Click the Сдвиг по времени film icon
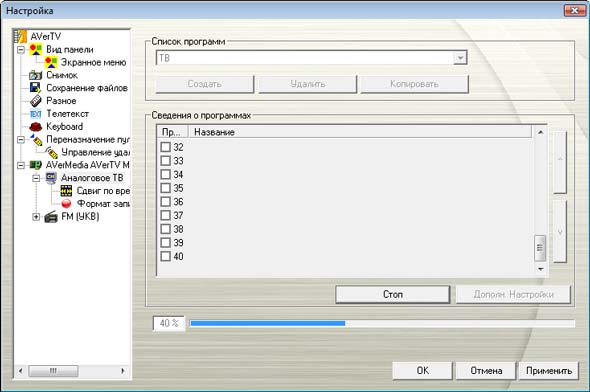The width and height of the screenshot is (590, 392). [66, 191]
